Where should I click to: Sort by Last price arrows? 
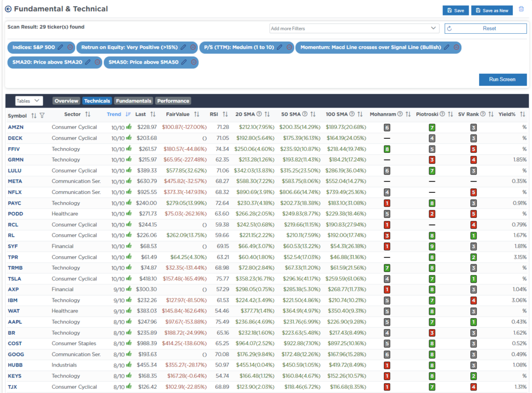click(x=153, y=114)
